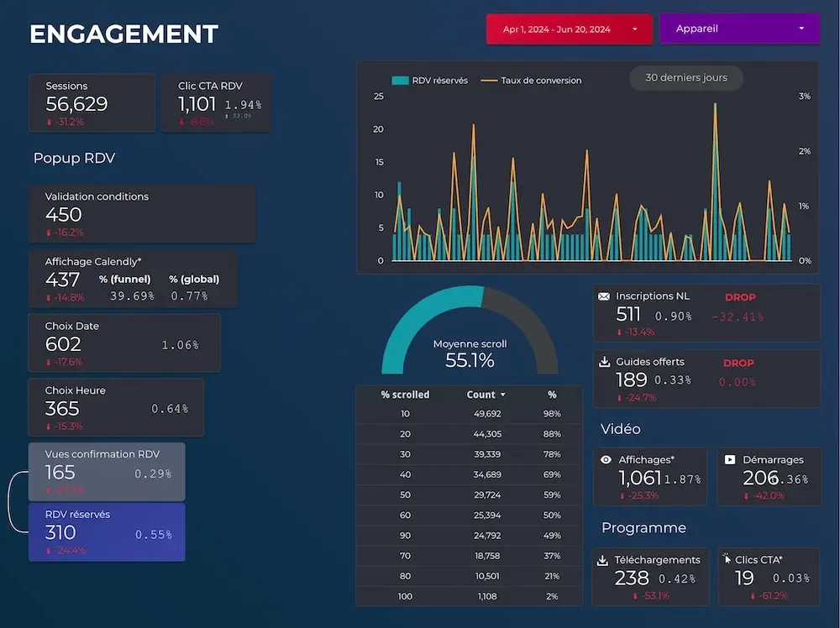Viewport: 840px width, 628px height.
Task: Click the play icon next to Démarrages
Action: (x=730, y=460)
